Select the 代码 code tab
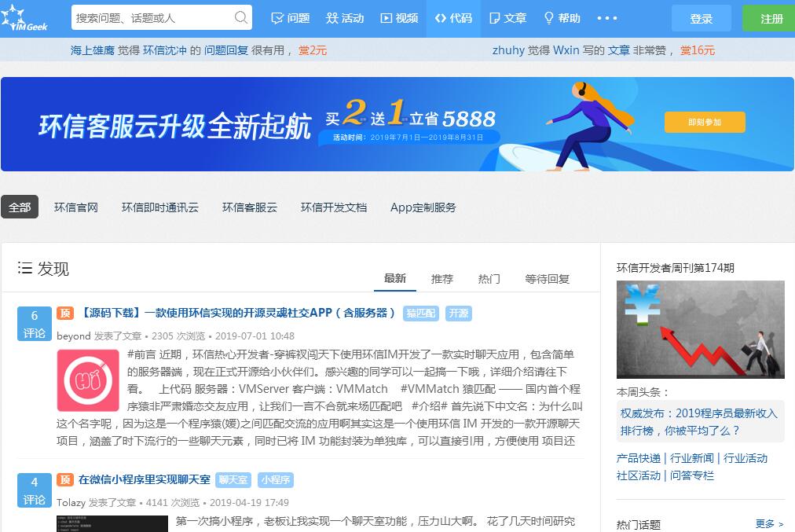 pos(453,18)
